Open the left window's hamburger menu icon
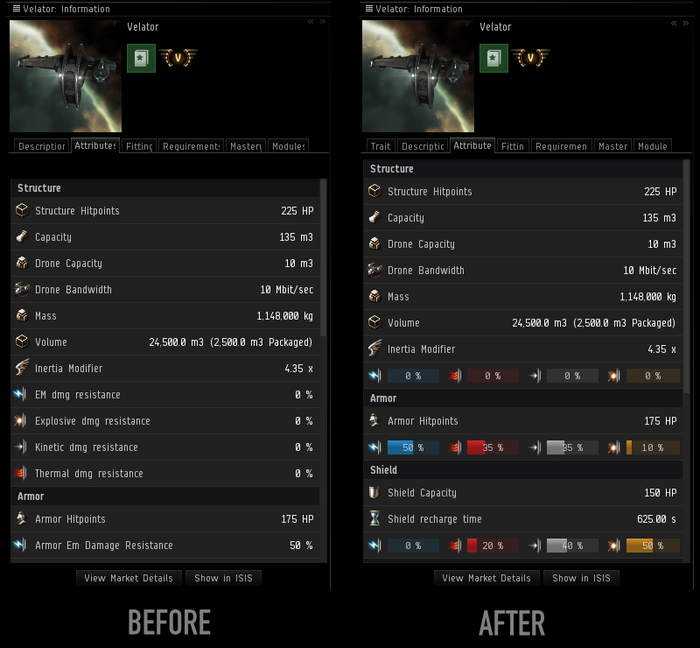This screenshot has height=648, width=700. (17, 8)
